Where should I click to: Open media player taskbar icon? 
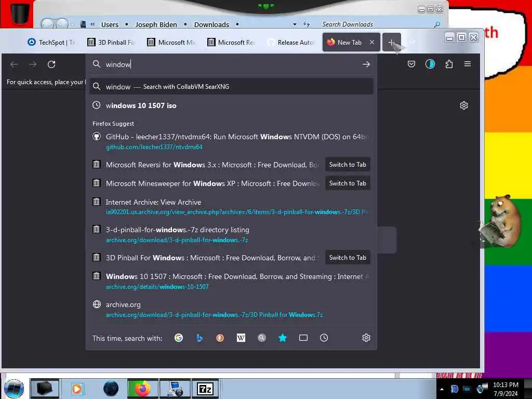pos(77,389)
